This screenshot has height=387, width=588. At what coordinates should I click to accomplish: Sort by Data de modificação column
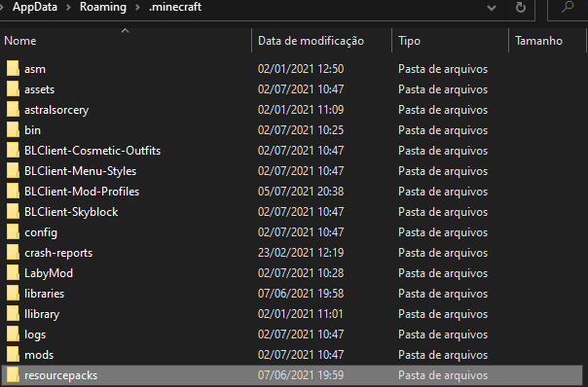tap(311, 41)
